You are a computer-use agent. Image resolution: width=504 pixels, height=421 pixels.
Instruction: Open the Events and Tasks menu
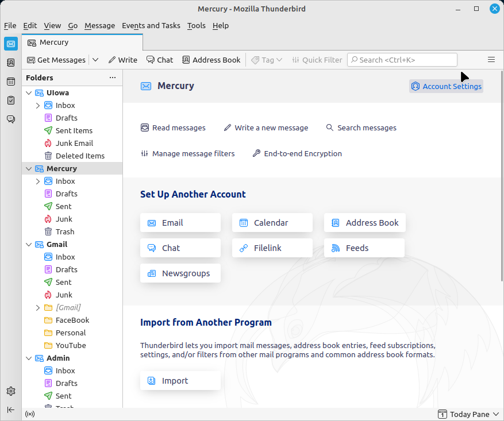click(x=151, y=25)
